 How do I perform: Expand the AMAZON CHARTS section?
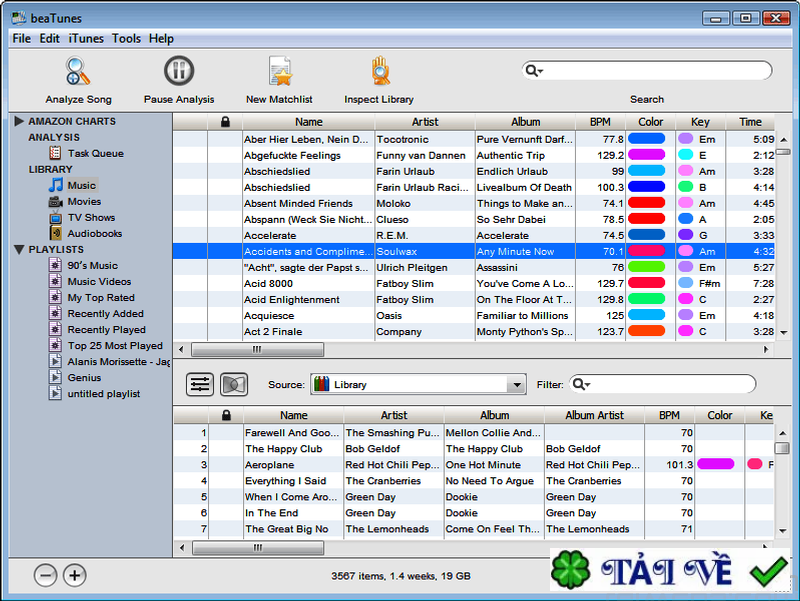pyautogui.click(x=20, y=120)
